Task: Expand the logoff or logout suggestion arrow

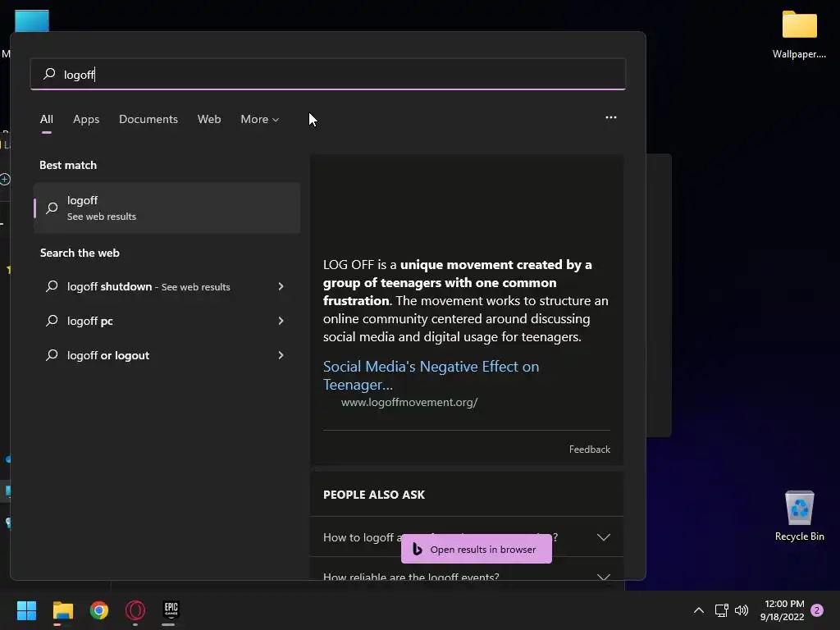Action: [x=281, y=355]
